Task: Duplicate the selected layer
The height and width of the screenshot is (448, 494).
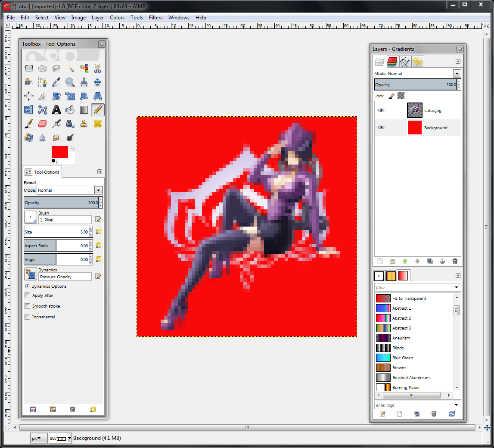Action: (x=430, y=261)
